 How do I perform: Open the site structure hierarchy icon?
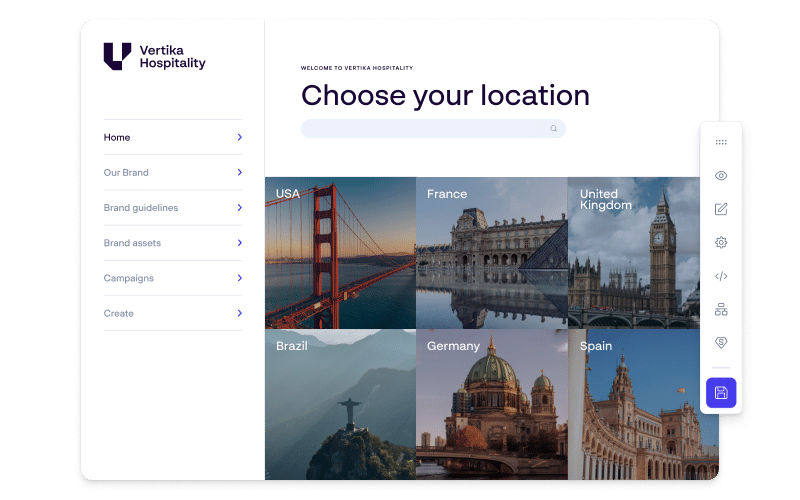pyautogui.click(x=721, y=310)
